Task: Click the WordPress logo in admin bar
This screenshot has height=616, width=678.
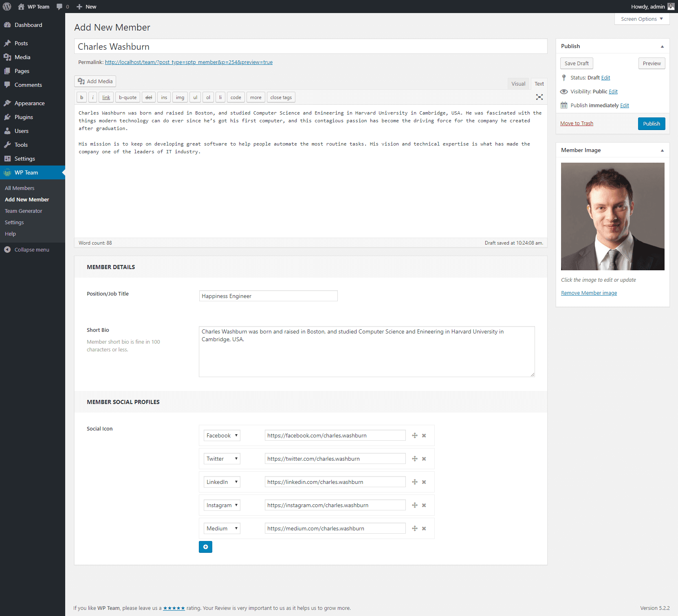Action: (7, 7)
